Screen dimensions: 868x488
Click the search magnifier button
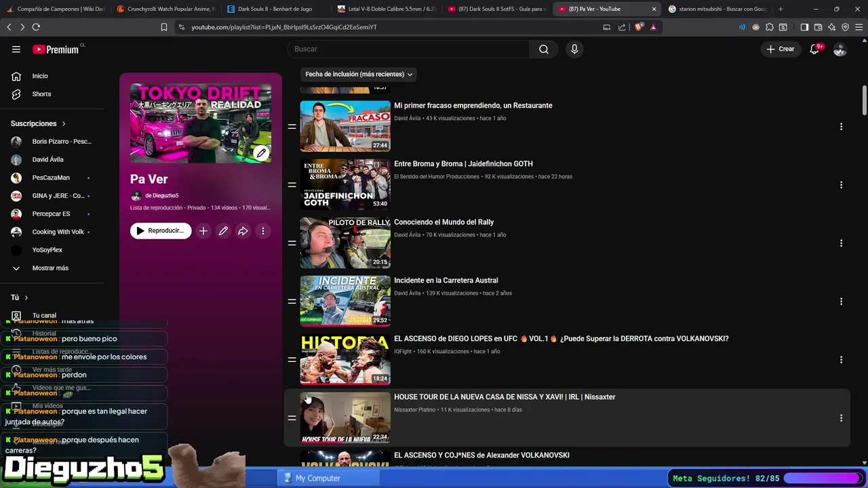pyautogui.click(x=544, y=49)
